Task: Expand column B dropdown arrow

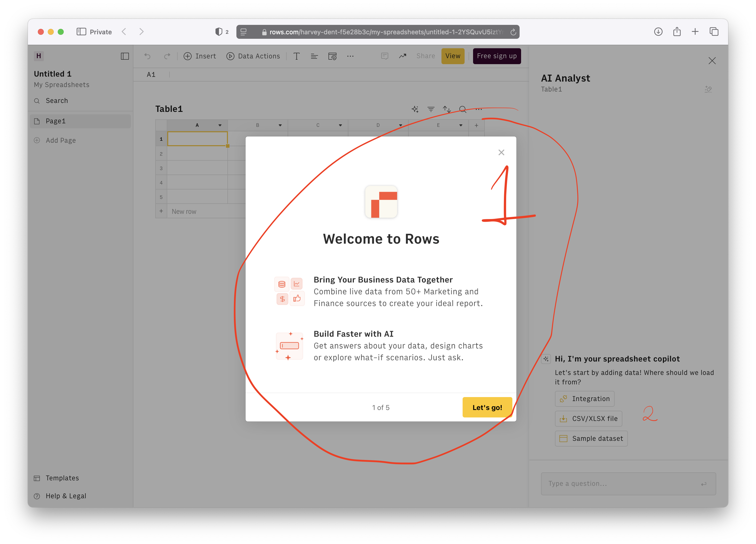Action: 280,125
